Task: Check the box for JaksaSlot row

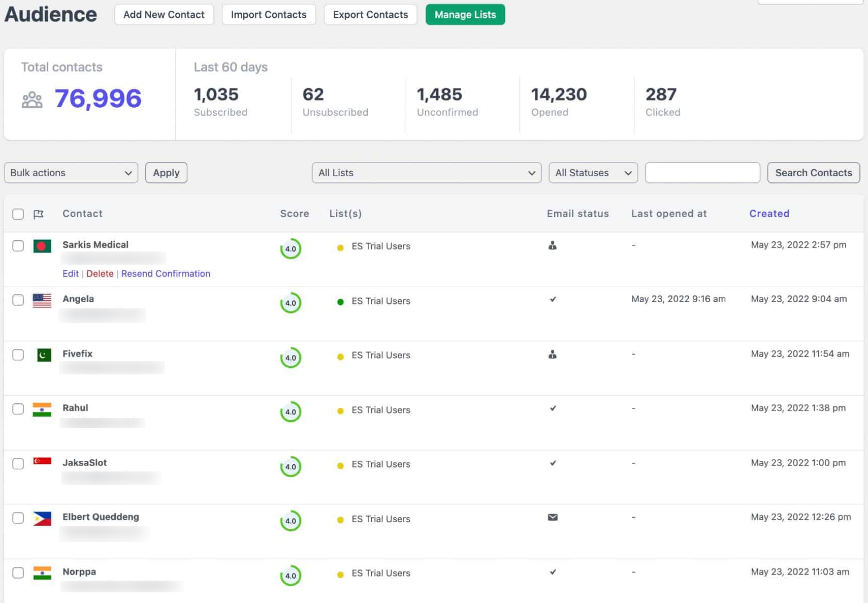Action: 18,463
